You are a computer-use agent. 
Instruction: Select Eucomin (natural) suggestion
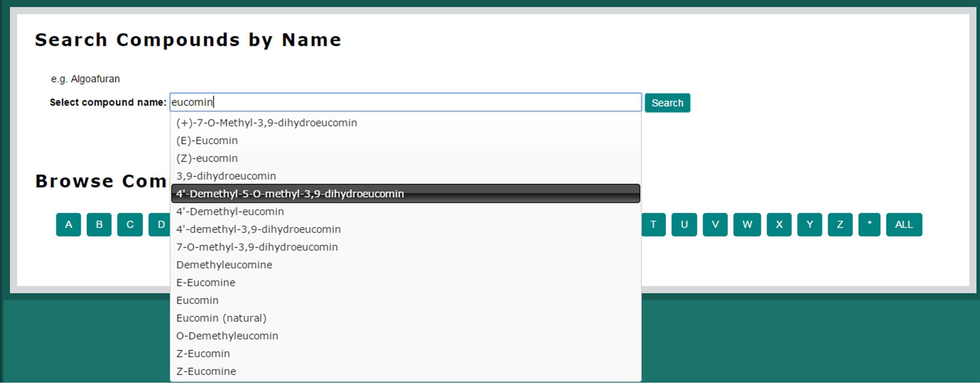tap(405, 318)
